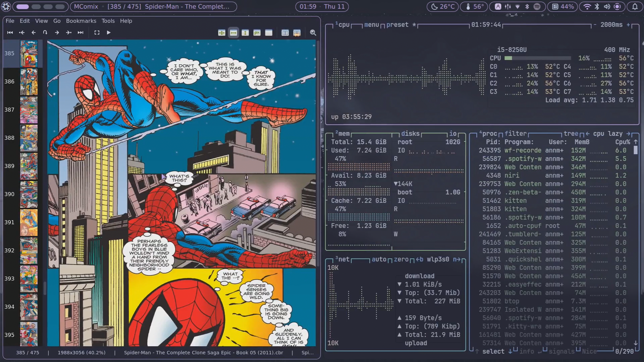Open the Tools menu
Screen dimensions: 644x362
(108, 21)
